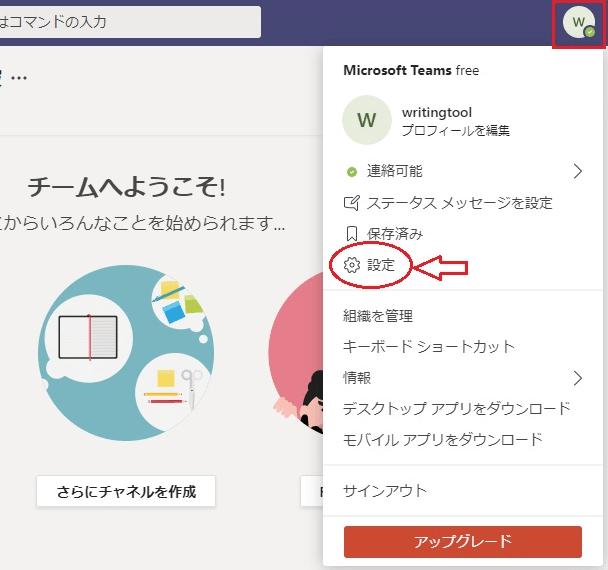This screenshot has height=570, width=608.
Task: Click the green availability status dot
Action: point(351,172)
